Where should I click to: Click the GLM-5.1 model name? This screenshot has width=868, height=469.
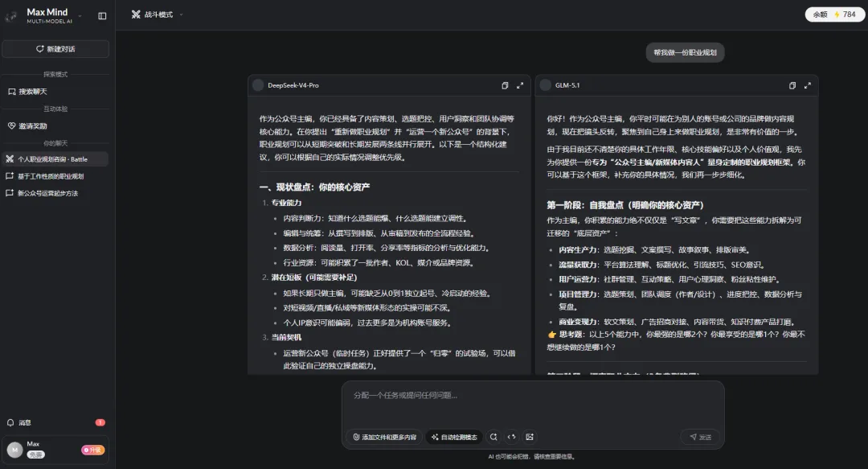coord(567,85)
